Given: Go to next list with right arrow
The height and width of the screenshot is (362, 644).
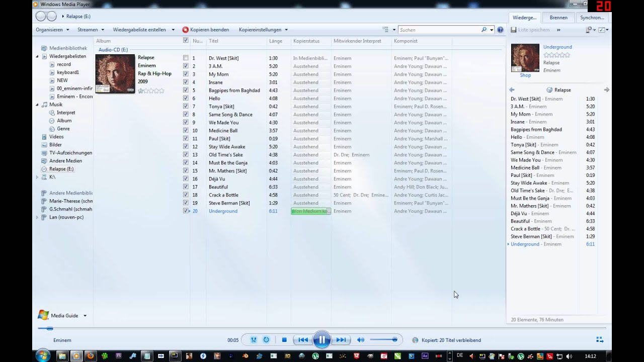Looking at the screenshot, I should (606, 90).
